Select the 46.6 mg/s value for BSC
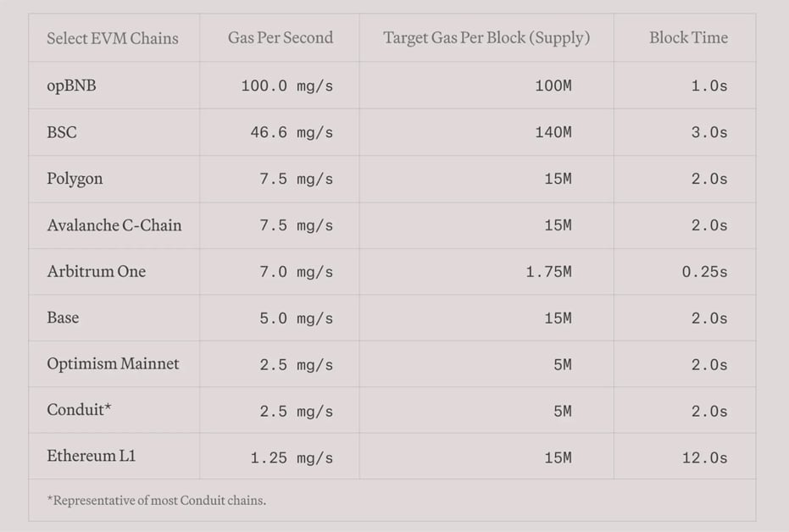 (x=292, y=133)
